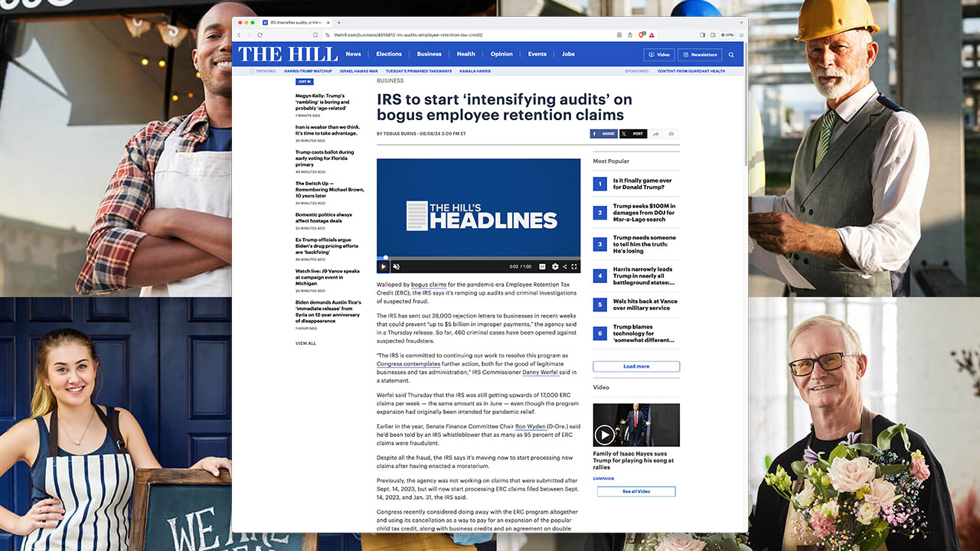980x551 pixels.
Task: Open the browser hamburger menu
Action: tap(741, 35)
